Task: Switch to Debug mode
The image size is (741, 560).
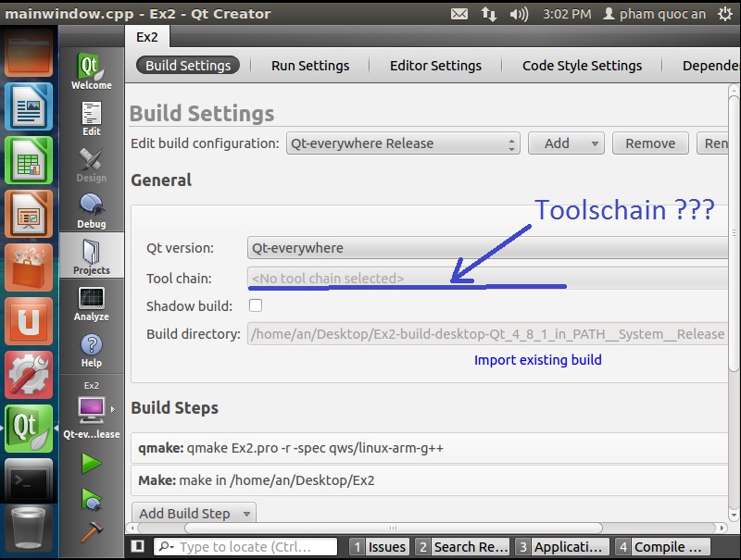Action: click(91, 212)
